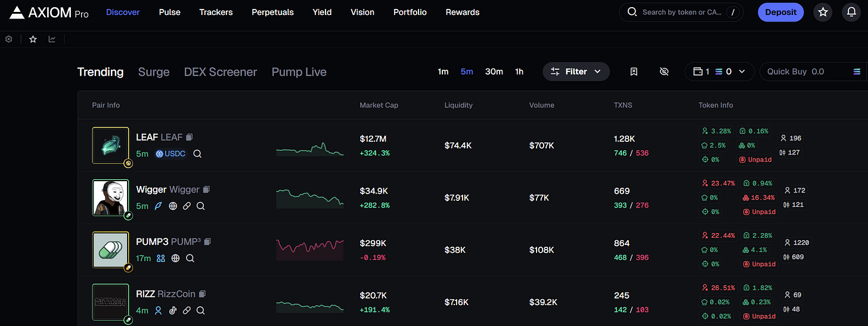This screenshot has height=326, width=868.
Task: Switch to the Trending tab
Action: [101, 72]
